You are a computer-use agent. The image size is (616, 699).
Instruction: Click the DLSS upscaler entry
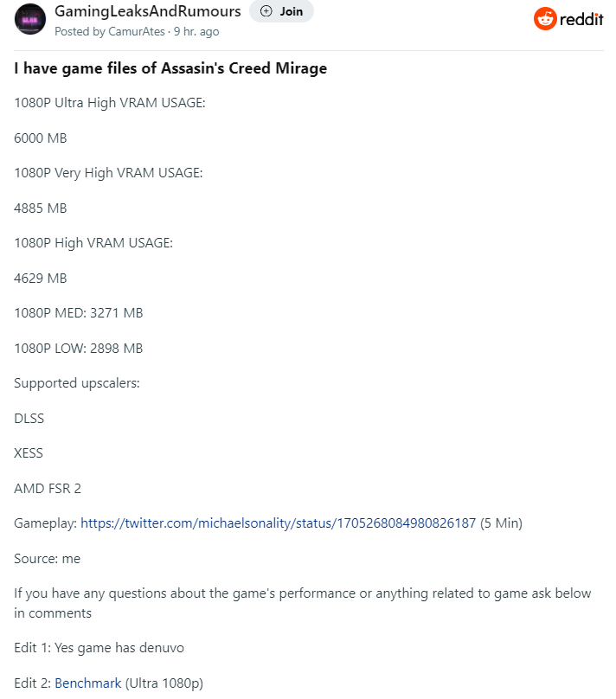pyautogui.click(x=29, y=418)
